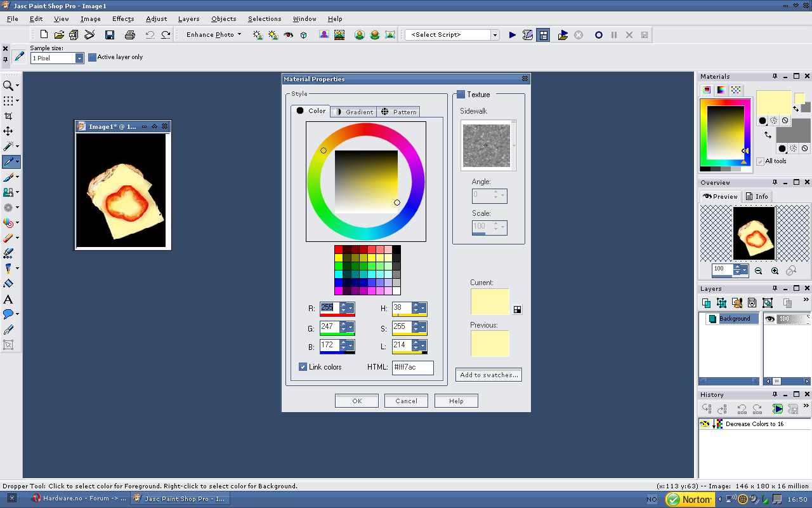This screenshot has width=812, height=508.
Task: Click the Previous color swatch
Action: 490,344
